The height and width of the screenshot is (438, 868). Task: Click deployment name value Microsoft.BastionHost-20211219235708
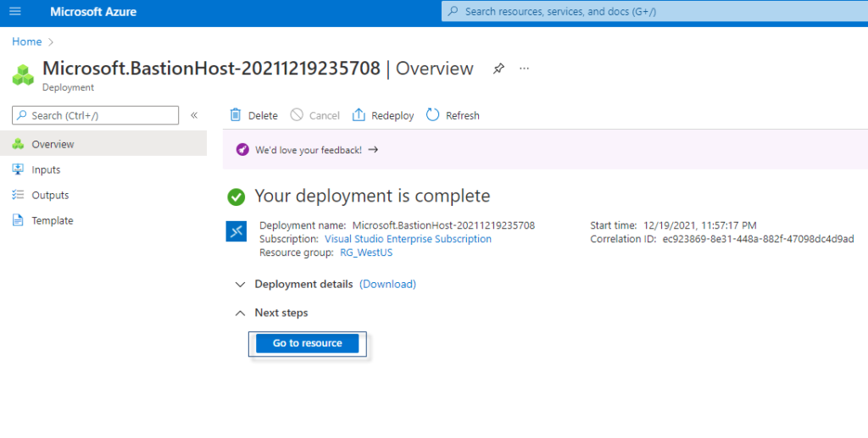point(443,225)
